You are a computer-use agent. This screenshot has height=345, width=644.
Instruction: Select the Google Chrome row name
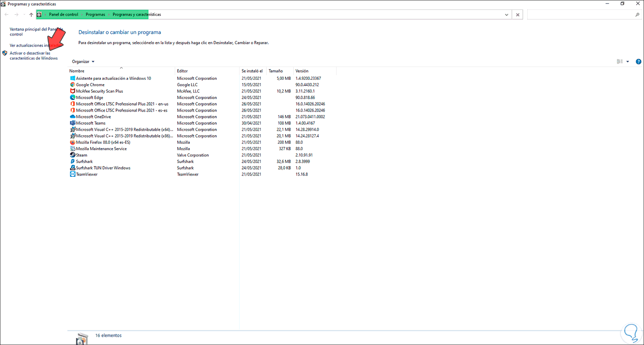click(x=90, y=85)
